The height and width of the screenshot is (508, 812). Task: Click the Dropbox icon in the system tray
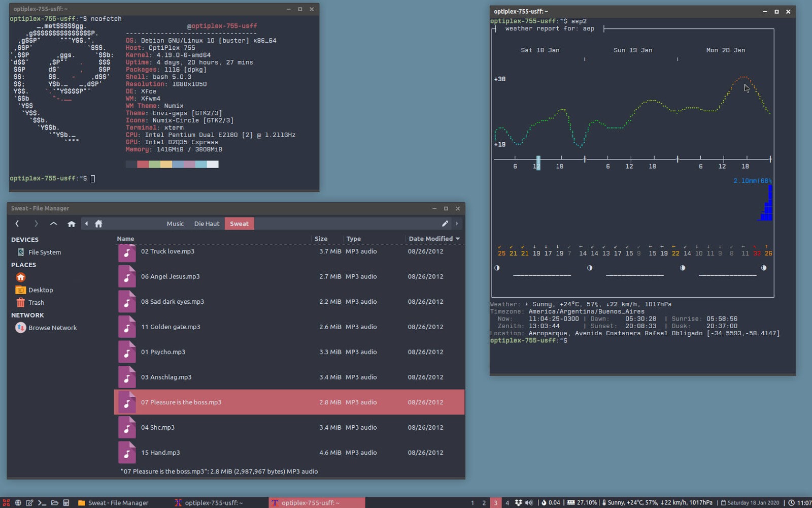coord(518,502)
